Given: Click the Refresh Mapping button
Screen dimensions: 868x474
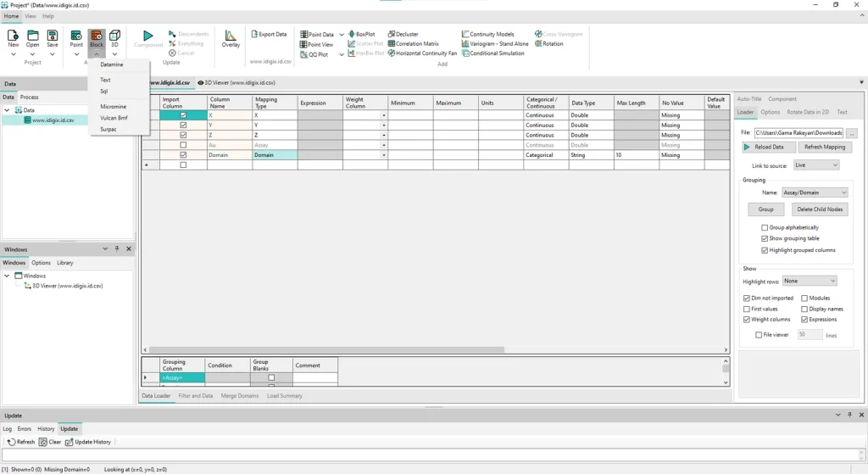Looking at the screenshot, I should click(824, 148).
